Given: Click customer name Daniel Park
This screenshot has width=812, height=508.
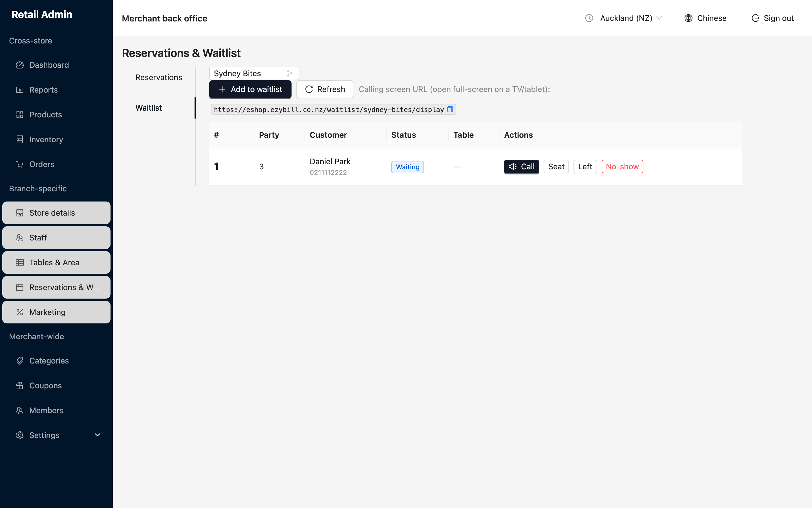Looking at the screenshot, I should (x=330, y=162).
